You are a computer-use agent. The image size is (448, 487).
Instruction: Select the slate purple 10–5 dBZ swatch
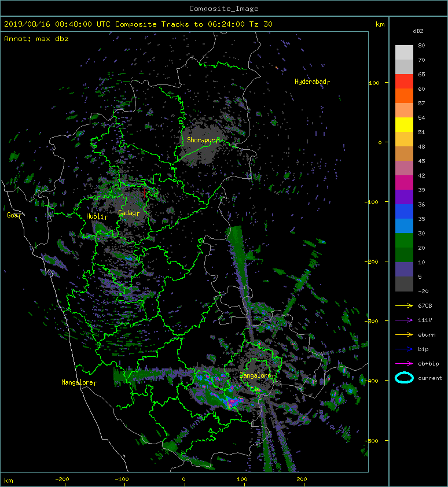pyautogui.click(x=404, y=269)
